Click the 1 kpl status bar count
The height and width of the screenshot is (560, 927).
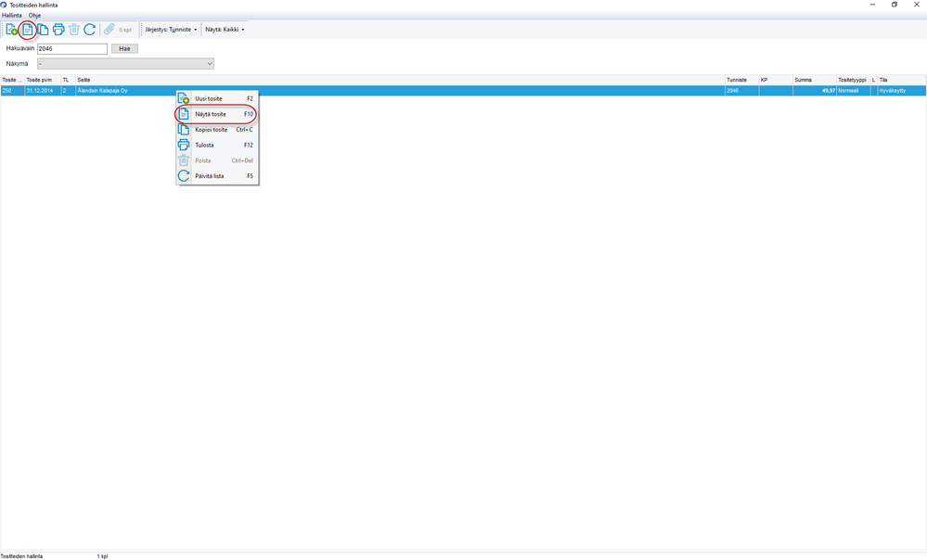102,556
